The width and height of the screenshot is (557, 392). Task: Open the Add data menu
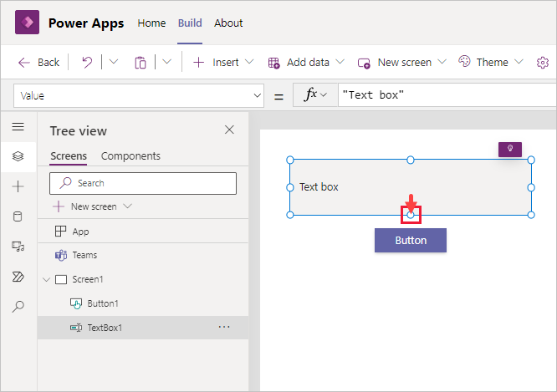pos(306,63)
